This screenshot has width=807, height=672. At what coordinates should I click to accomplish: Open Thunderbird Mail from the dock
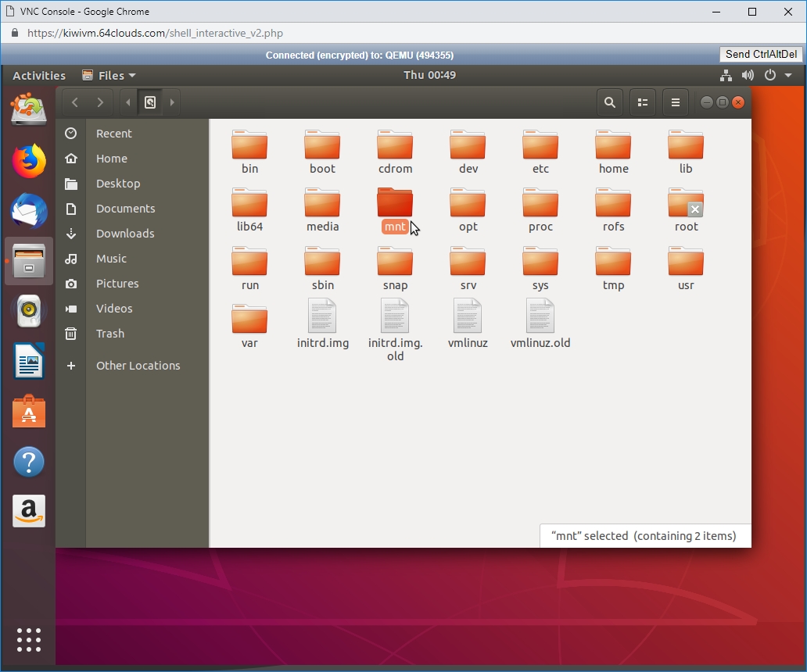pos(29,211)
